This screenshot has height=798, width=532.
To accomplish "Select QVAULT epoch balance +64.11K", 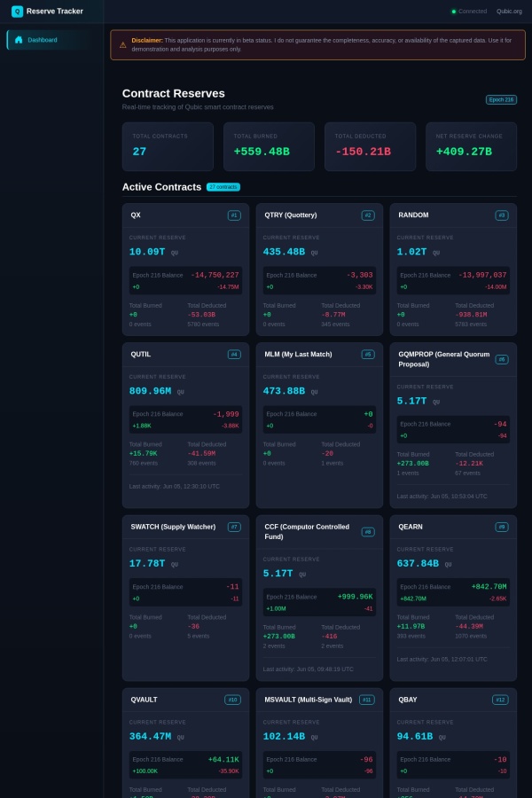I will coord(223,760).
